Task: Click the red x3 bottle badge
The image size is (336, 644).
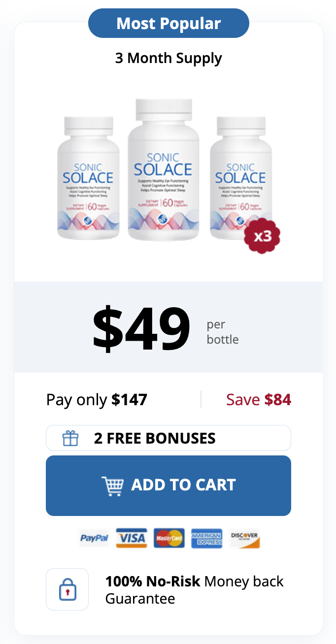Action: [263, 236]
